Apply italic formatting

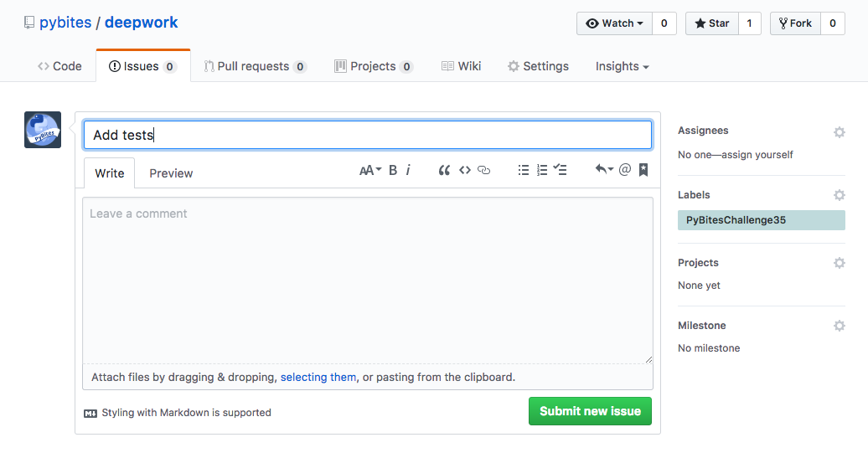click(x=408, y=170)
